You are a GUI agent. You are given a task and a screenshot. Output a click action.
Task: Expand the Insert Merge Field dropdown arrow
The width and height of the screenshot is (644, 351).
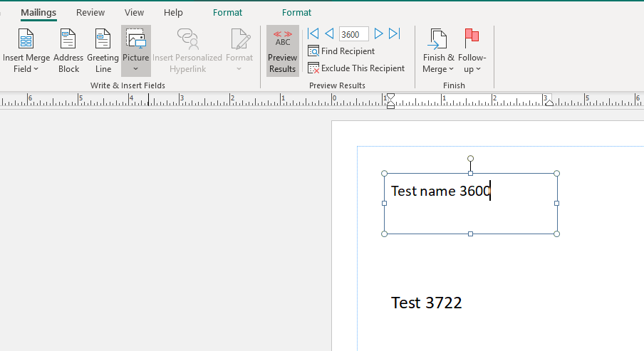pos(36,69)
